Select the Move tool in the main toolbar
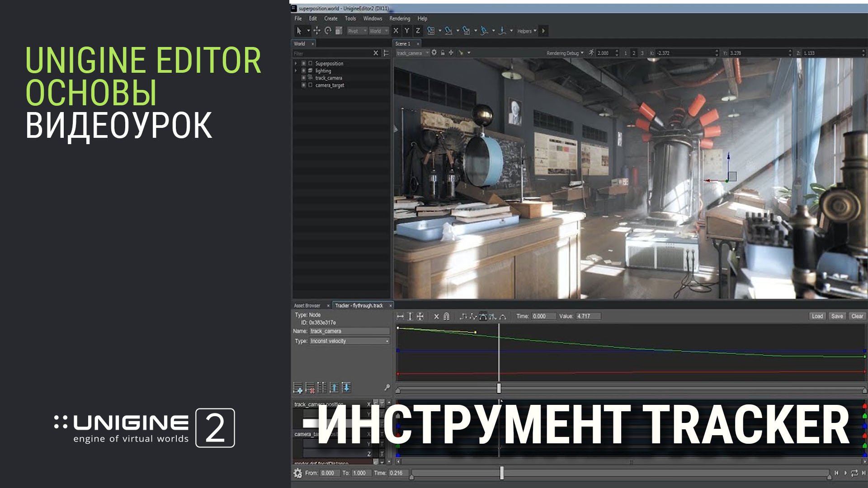Image resolution: width=868 pixels, height=488 pixels. click(x=316, y=31)
